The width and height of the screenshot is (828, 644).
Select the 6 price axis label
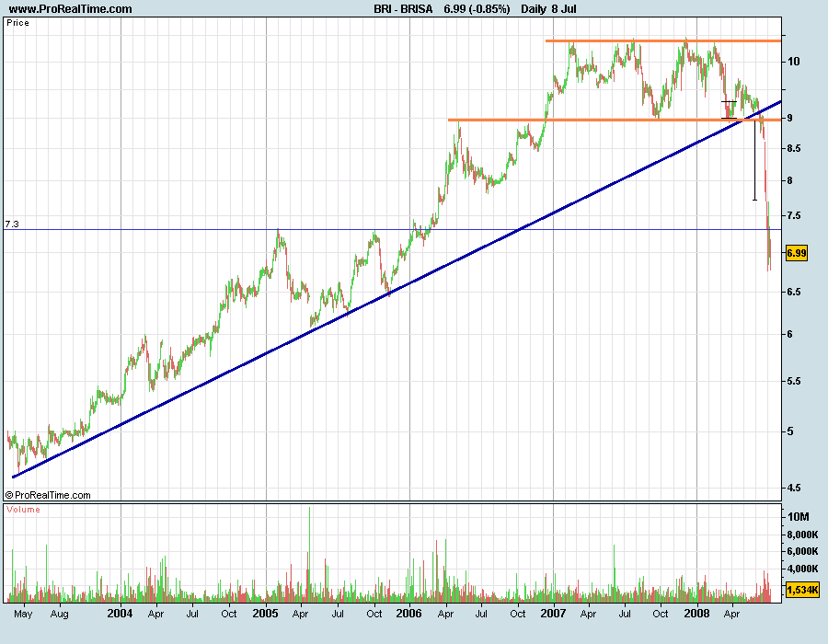(x=789, y=334)
